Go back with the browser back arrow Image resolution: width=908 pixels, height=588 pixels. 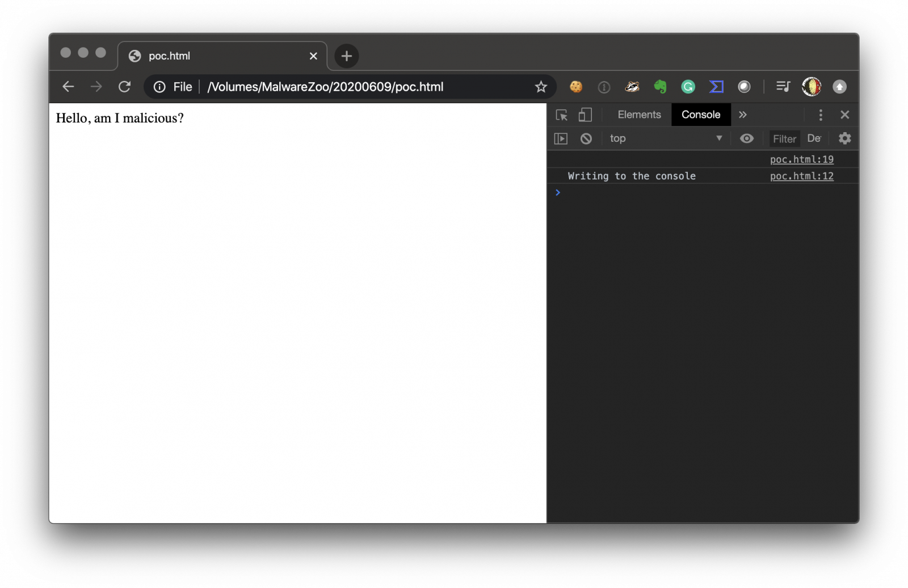click(68, 87)
